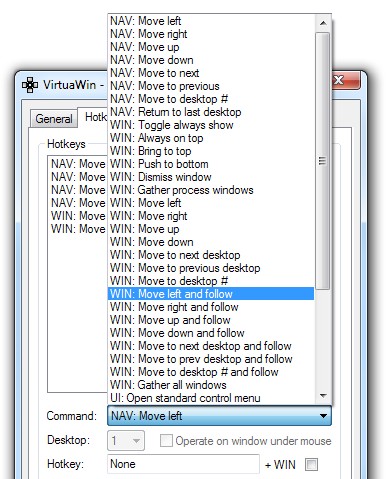Select WIN: Move to previous desktop
Screen dimensions: 389x479
(x=211, y=268)
